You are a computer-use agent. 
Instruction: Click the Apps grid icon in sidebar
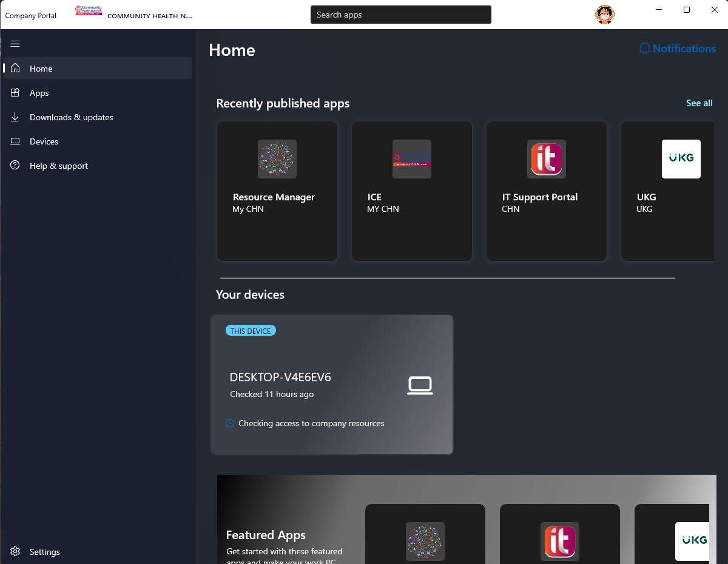16,92
